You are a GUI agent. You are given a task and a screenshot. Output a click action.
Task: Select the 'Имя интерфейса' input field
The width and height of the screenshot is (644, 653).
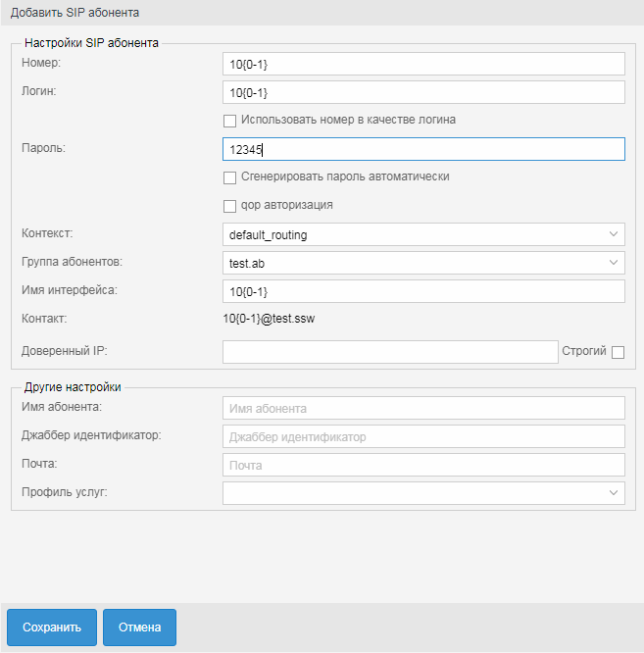[x=423, y=292]
